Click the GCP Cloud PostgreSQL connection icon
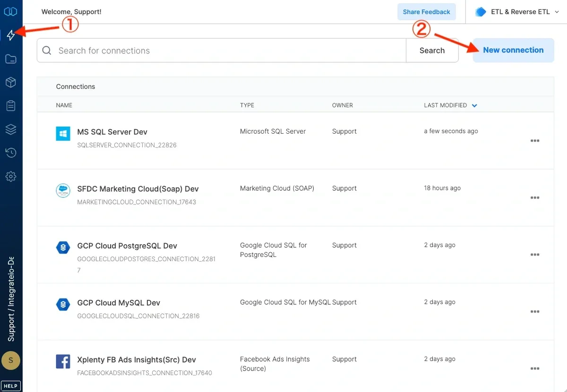The height and width of the screenshot is (392, 567). (x=63, y=247)
